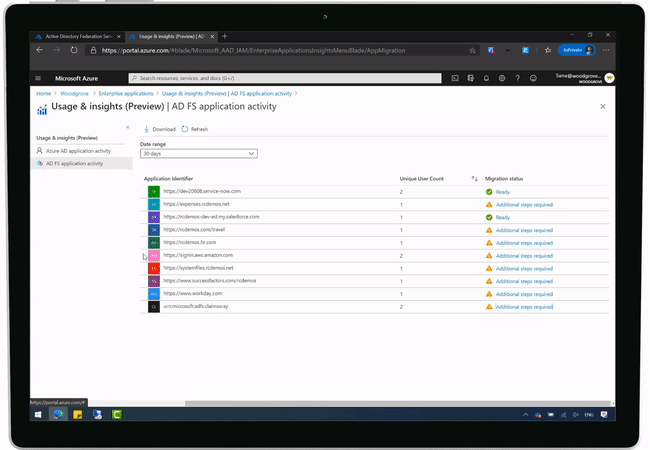The height and width of the screenshot is (450, 650).
Task: Select Azure AD application activity in sidebar
Action: (x=78, y=151)
